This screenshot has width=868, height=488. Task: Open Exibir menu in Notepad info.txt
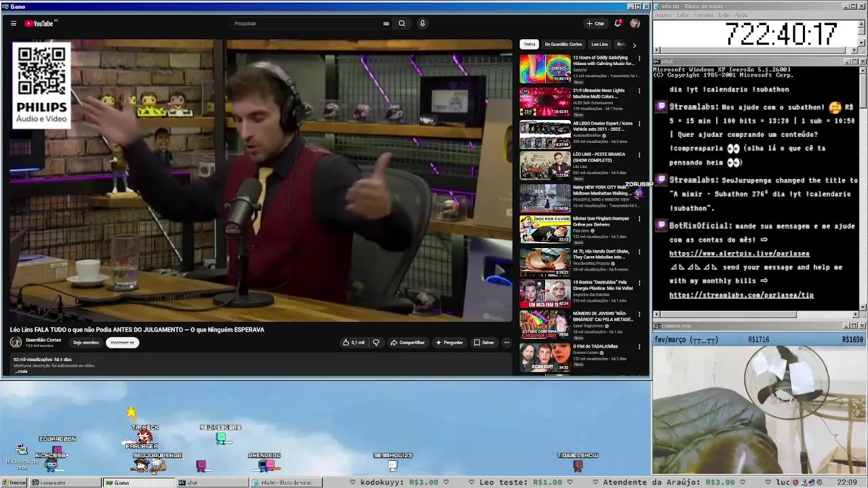click(724, 14)
